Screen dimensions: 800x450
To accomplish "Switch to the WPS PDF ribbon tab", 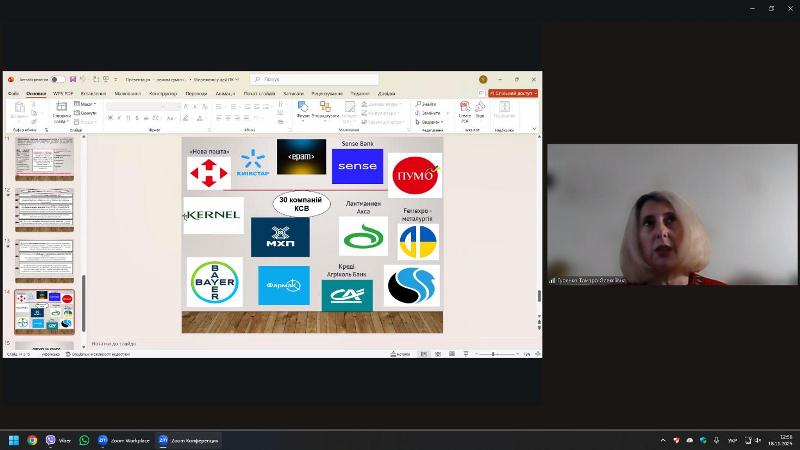I will (63, 93).
